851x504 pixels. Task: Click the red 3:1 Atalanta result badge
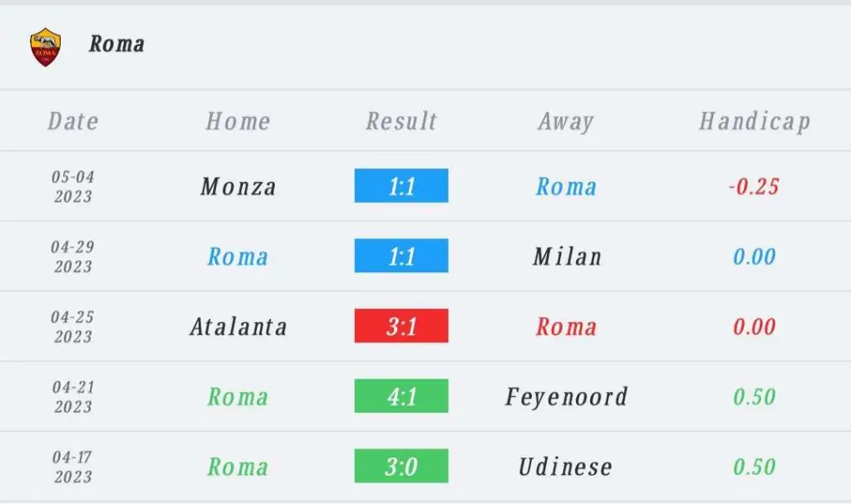pos(401,325)
